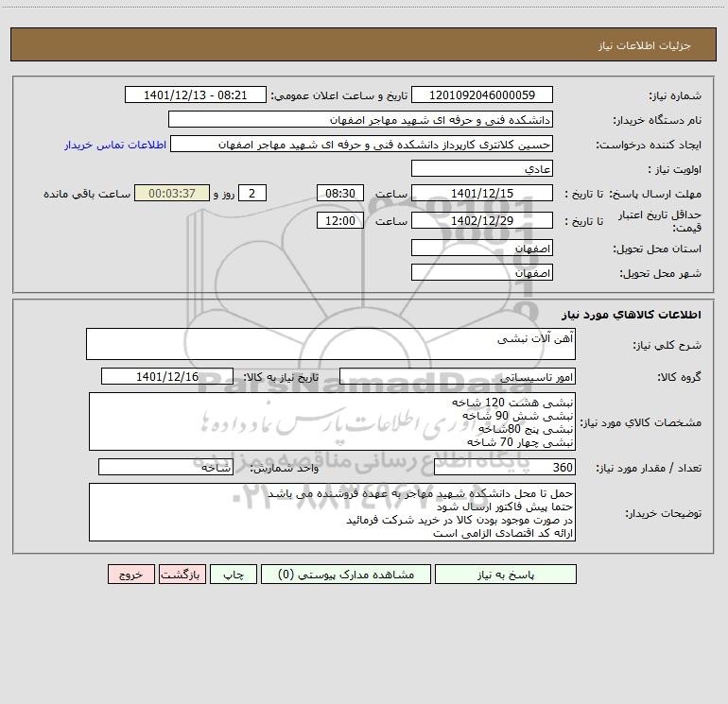Click the countdown timer 00:03:37

pyautogui.click(x=172, y=193)
